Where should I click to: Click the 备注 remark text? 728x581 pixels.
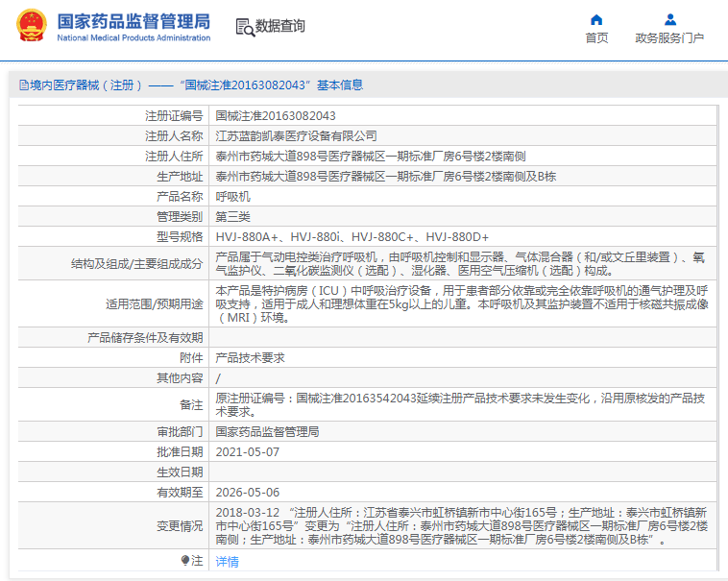(x=460, y=404)
